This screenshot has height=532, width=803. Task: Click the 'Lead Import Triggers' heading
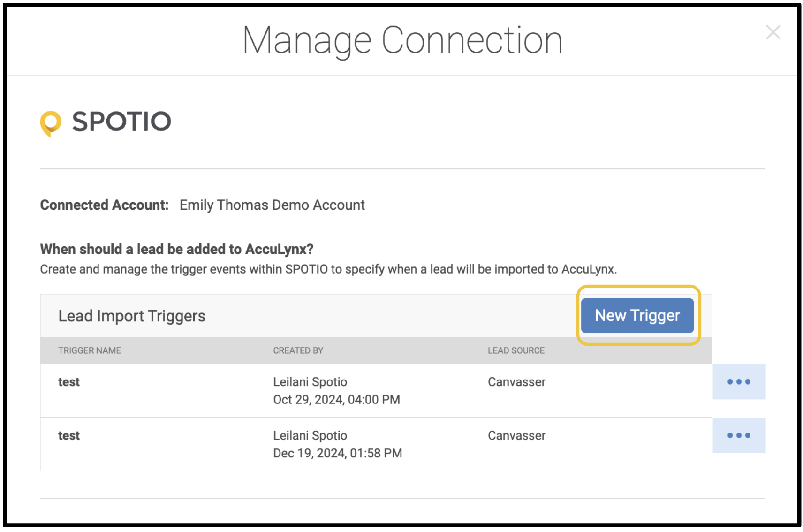[x=132, y=316]
